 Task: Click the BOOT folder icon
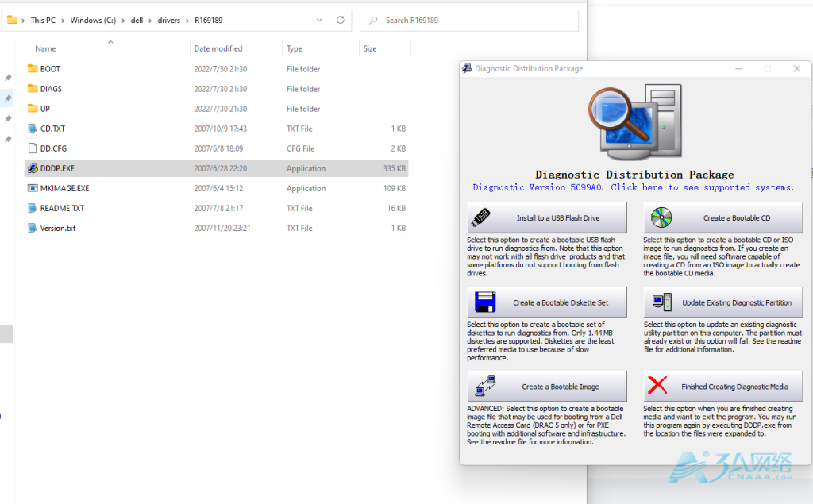click(33, 68)
